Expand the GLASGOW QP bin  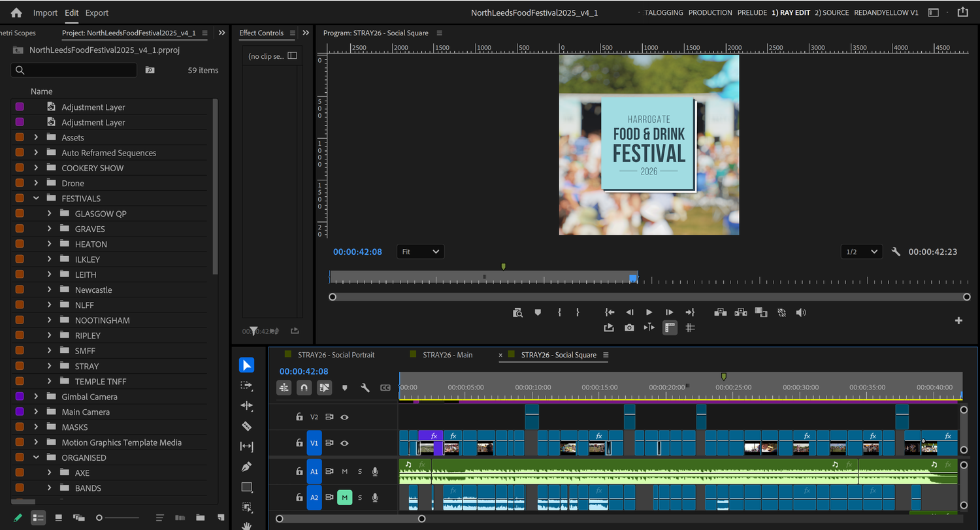click(x=49, y=214)
